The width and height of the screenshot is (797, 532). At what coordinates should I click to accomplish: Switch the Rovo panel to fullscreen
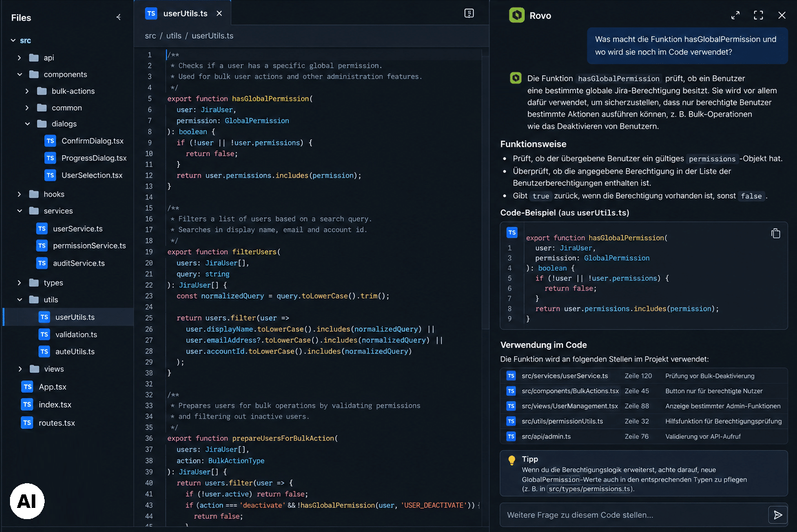tap(759, 15)
